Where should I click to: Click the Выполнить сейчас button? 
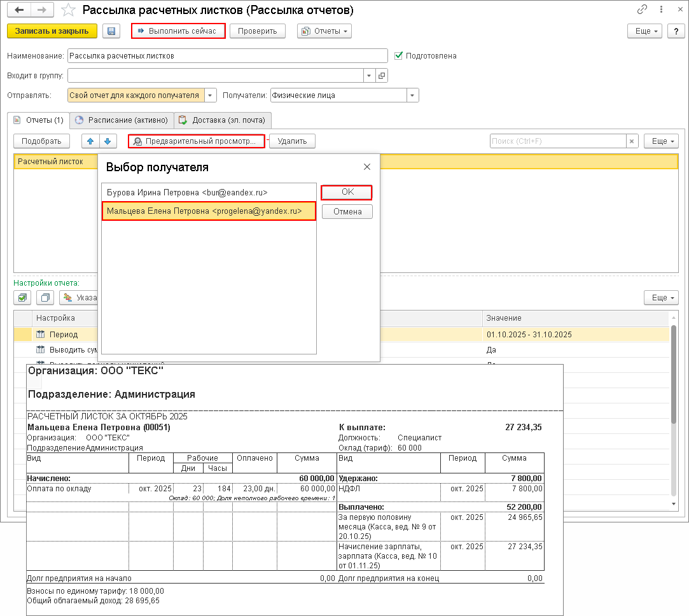point(178,31)
